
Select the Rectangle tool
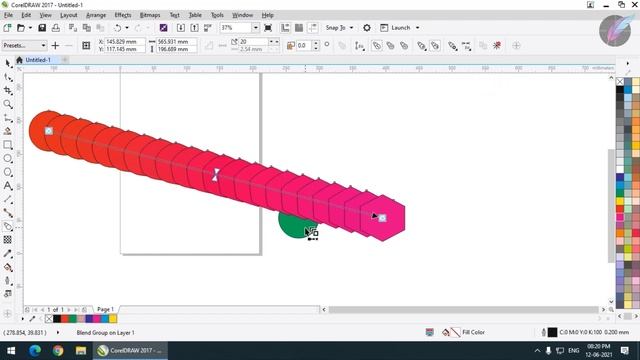click(x=8, y=145)
